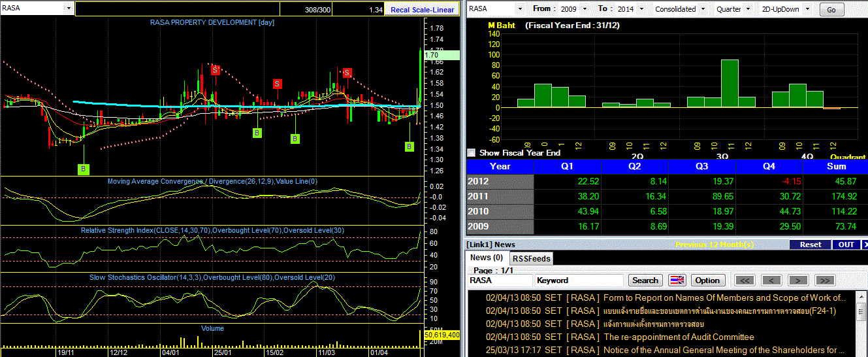Click the Slow Stochastics Oscillator indicator title
This screenshot has height=357, width=868.
[212, 277]
